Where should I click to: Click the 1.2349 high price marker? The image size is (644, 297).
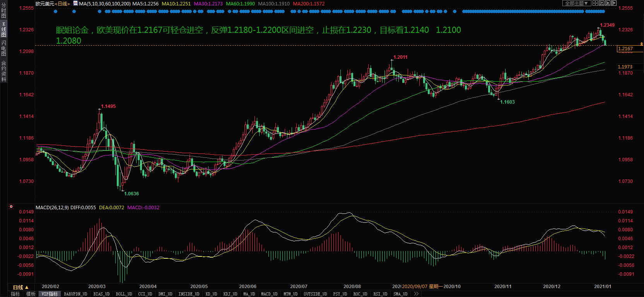point(607,25)
